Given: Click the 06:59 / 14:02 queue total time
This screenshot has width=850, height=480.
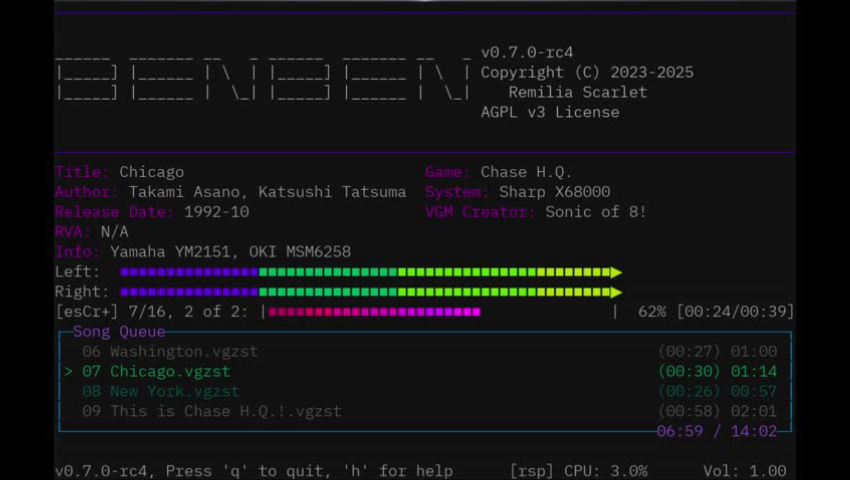Looking at the screenshot, I should [716, 432].
